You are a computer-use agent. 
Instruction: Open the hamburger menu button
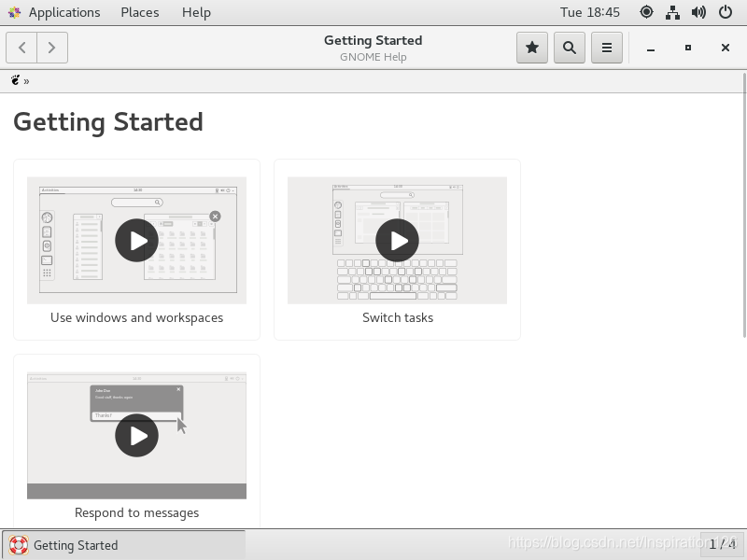606,48
